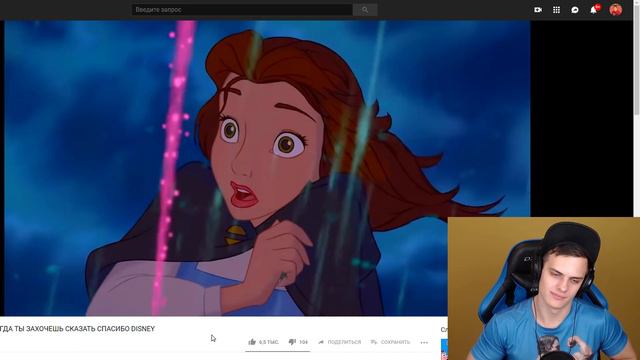This screenshot has height=360, width=640.
Task: Click the Поделиться share button
Action: [340, 342]
